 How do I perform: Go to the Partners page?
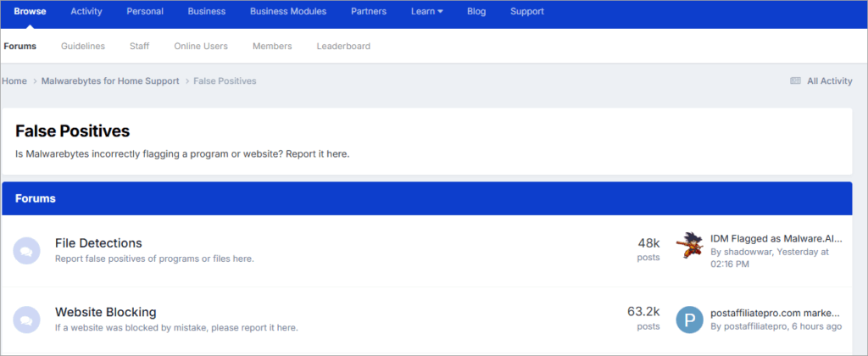(x=369, y=11)
